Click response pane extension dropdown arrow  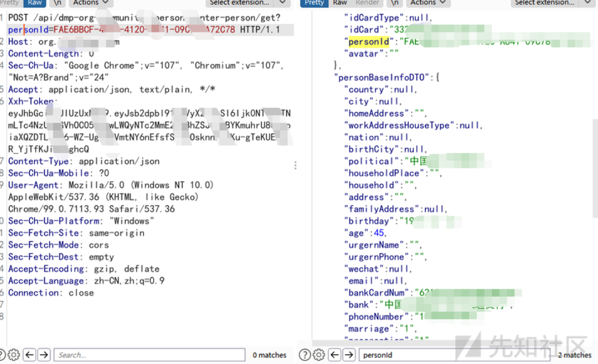[588, 3]
